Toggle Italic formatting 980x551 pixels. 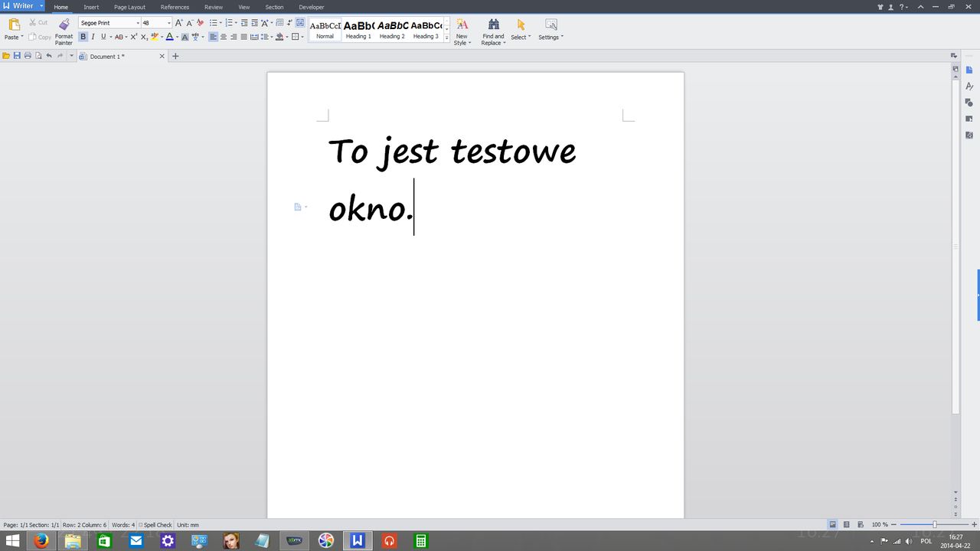point(93,37)
